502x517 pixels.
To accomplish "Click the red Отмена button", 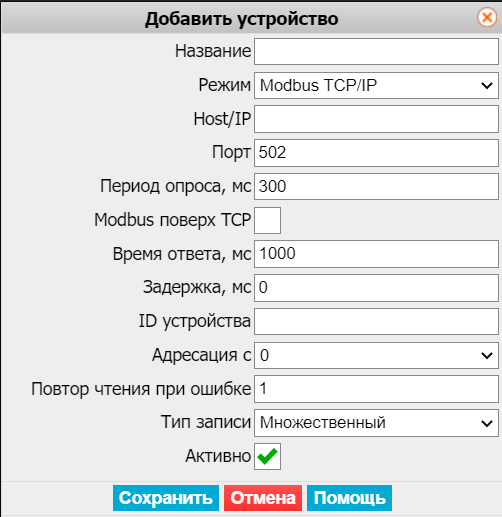I will [x=263, y=498].
